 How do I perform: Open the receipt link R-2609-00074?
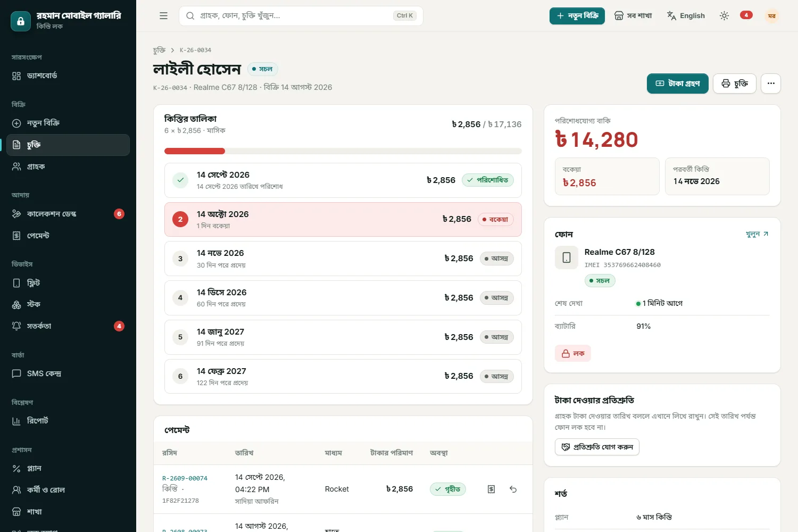tap(185, 478)
